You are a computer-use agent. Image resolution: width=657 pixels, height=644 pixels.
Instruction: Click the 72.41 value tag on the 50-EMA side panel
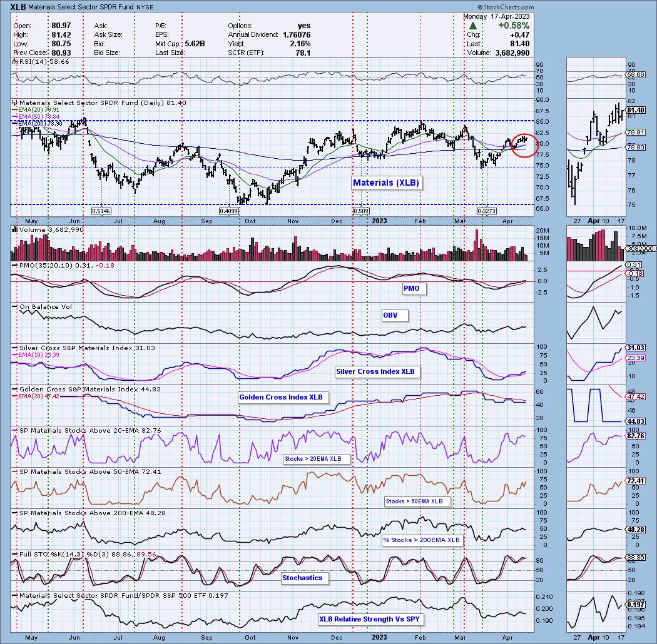635,481
